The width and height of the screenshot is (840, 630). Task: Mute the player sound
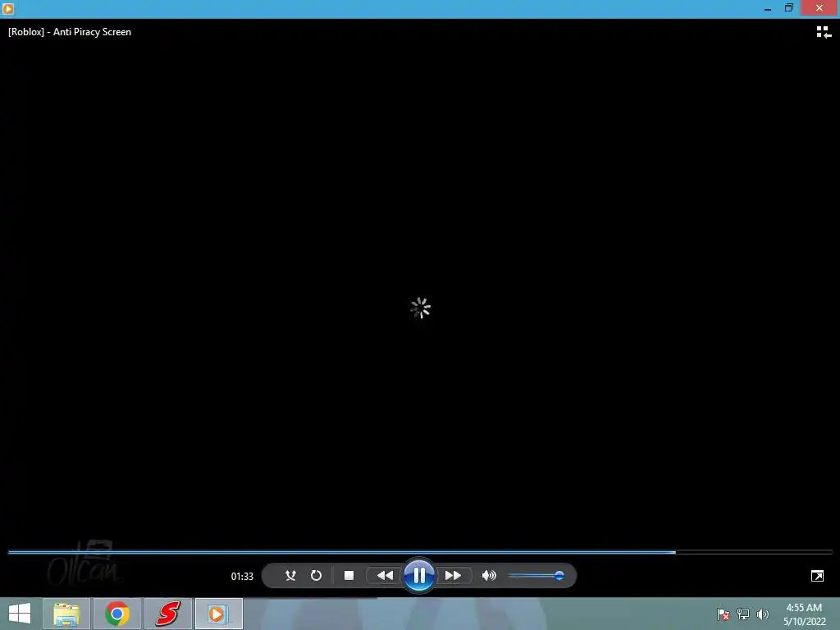click(489, 575)
